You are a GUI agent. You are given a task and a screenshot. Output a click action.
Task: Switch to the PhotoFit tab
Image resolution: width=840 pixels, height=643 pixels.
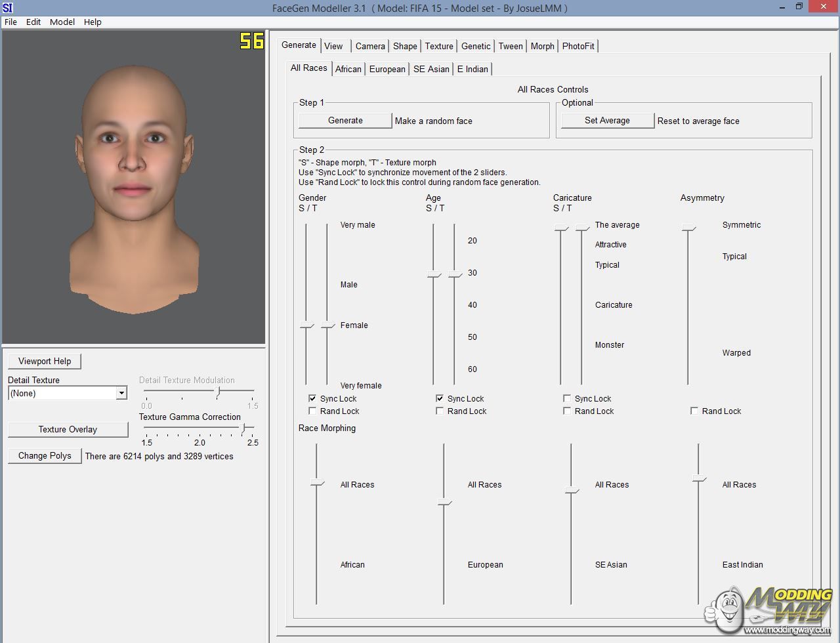[x=577, y=46]
